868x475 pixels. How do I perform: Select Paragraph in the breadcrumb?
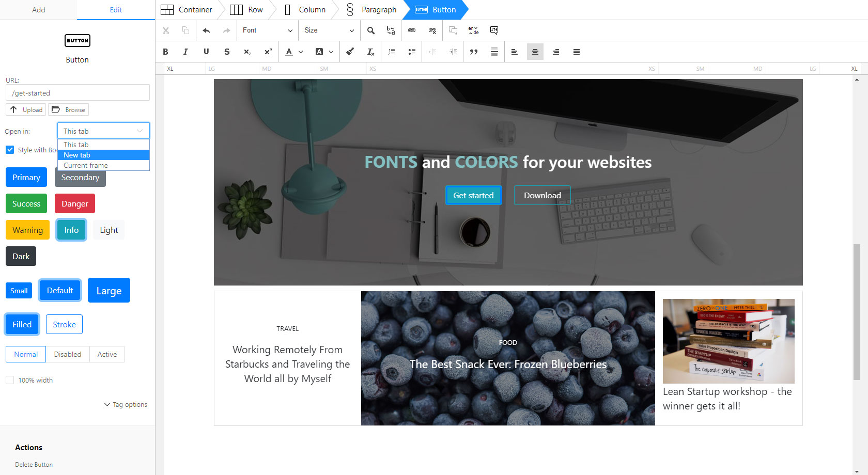pyautogui.click(x=371, y=10)
